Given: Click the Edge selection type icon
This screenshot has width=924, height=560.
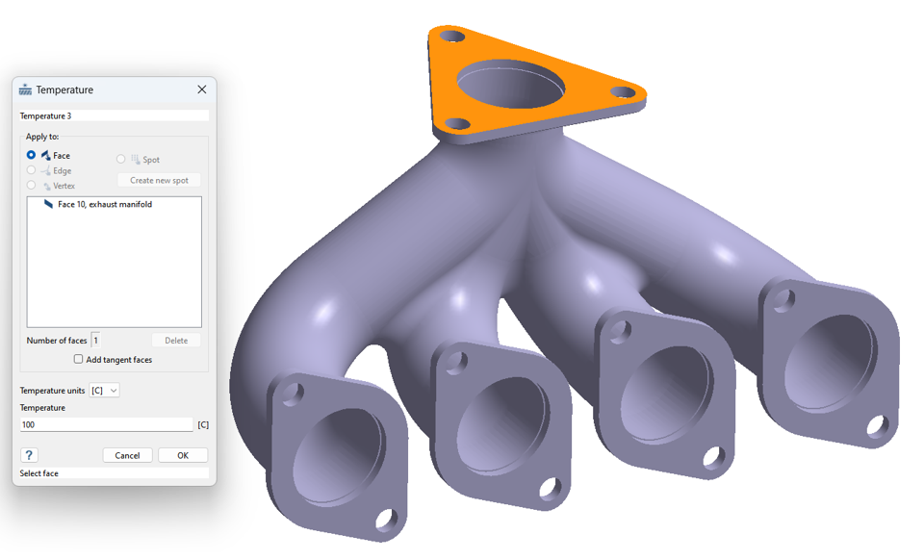Looking at the screenshot, I should point(45,170).
